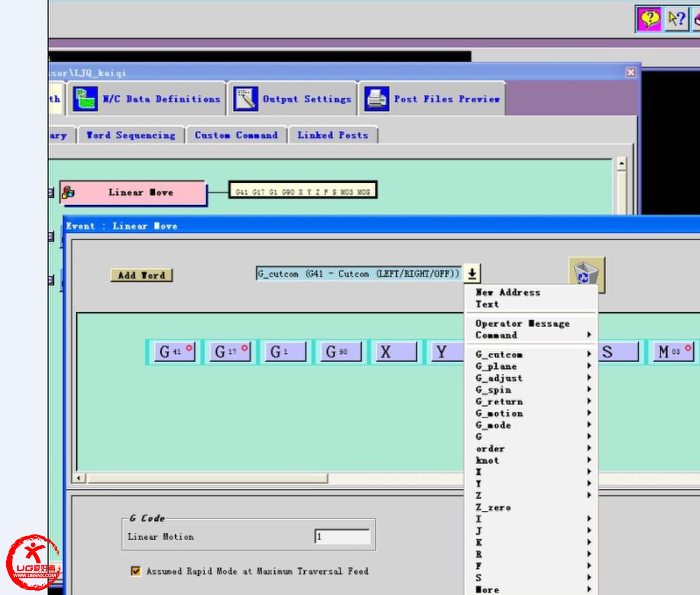Expand the G_adjust submenu
This screenshot has width=700, height=595.
click(530, 378)
